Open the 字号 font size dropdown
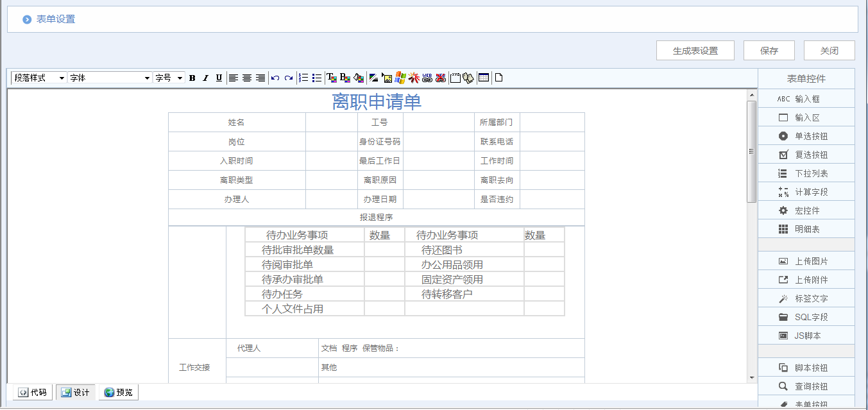Screen dimensions: 868x410 [167, 78]
